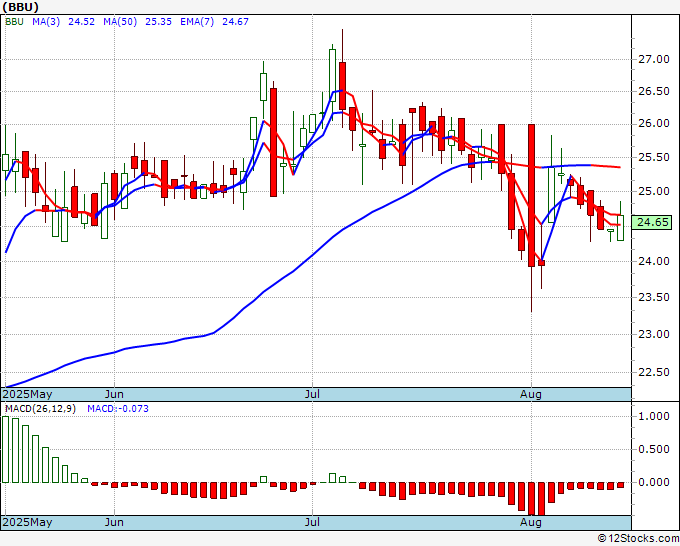The height and width of the screenshot is (546, 680).
Task: Click the last green candlestick on the chart
Action: (x=621, y=228)
